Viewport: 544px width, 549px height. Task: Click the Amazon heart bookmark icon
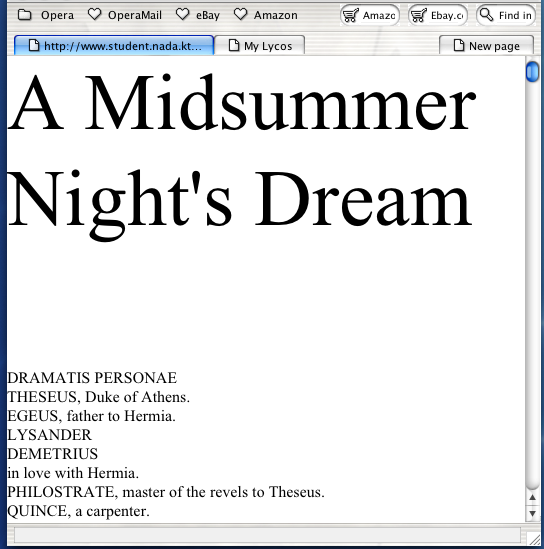pyautogui.click(x=240, y=15)
